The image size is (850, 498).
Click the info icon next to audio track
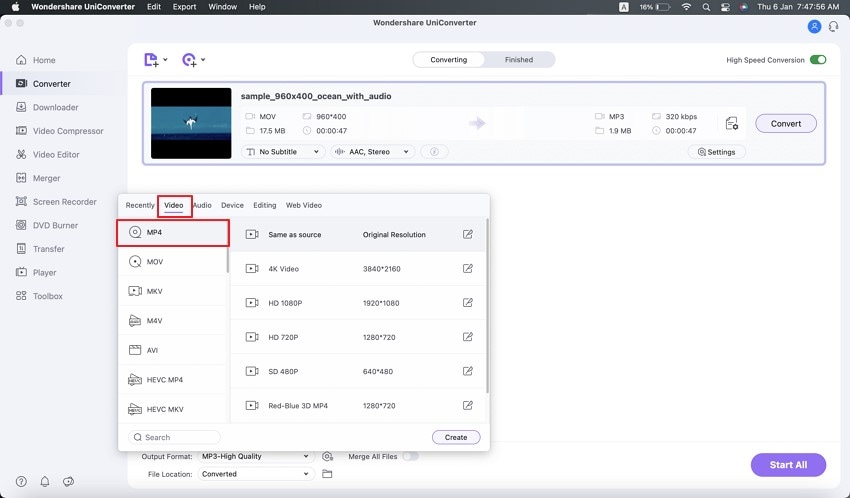click(x=434, y=152)
